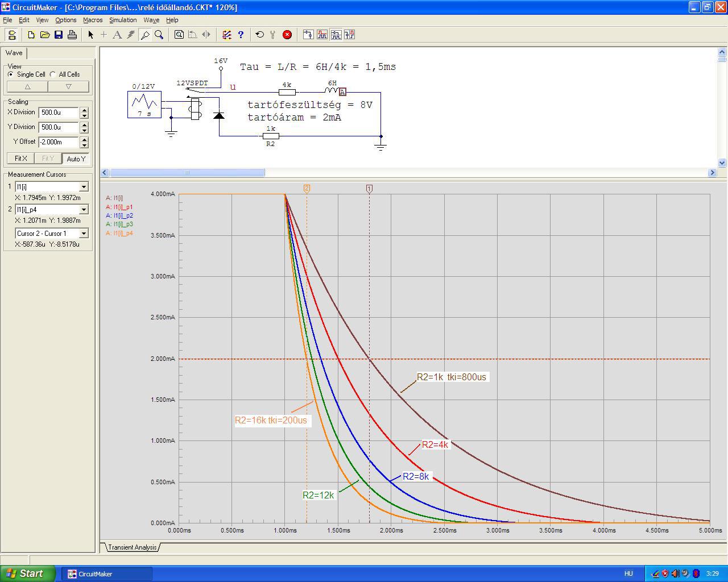Select the Transient Analysis tab
Viewport: 728px width, 582px height.
tap(133, 547)
